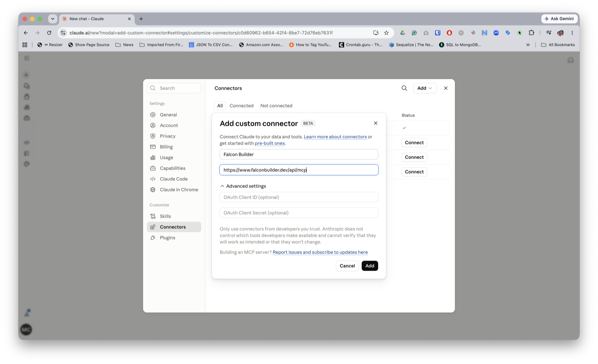
Task: Click the site info icon in address bar
Action: (63, 33)
